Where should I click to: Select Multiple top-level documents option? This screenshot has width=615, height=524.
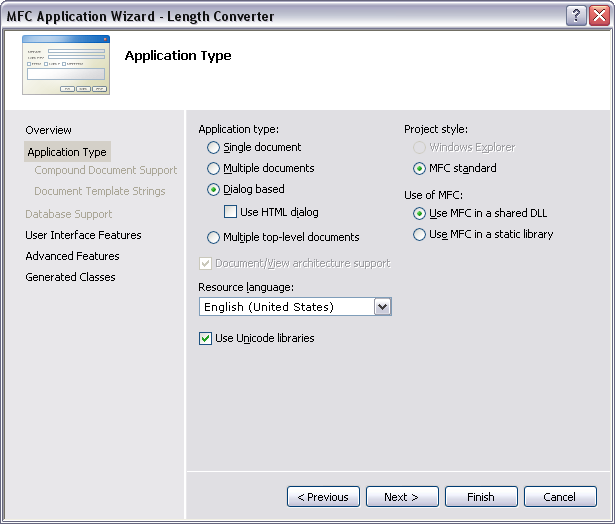(213, 237)
